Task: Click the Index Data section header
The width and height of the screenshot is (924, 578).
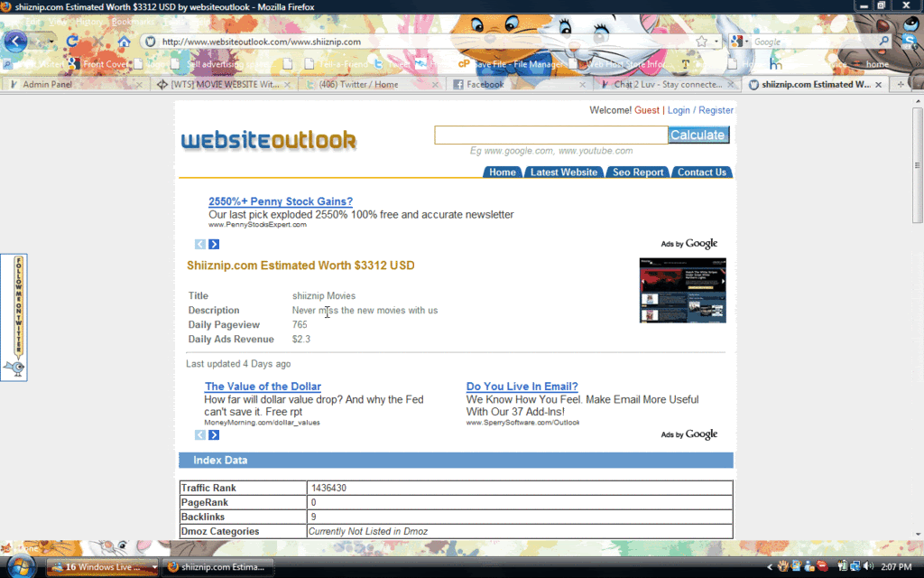Action: (456, 460)
